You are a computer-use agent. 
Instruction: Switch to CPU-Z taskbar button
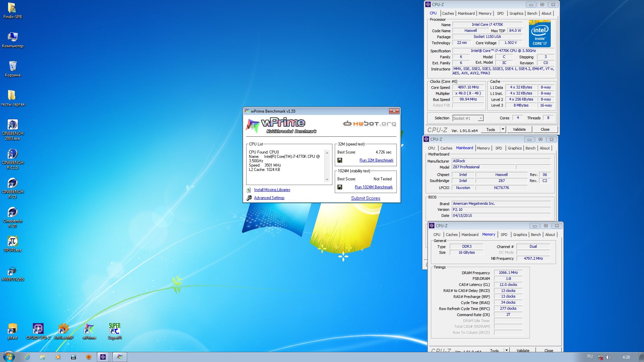pos(103,357)
